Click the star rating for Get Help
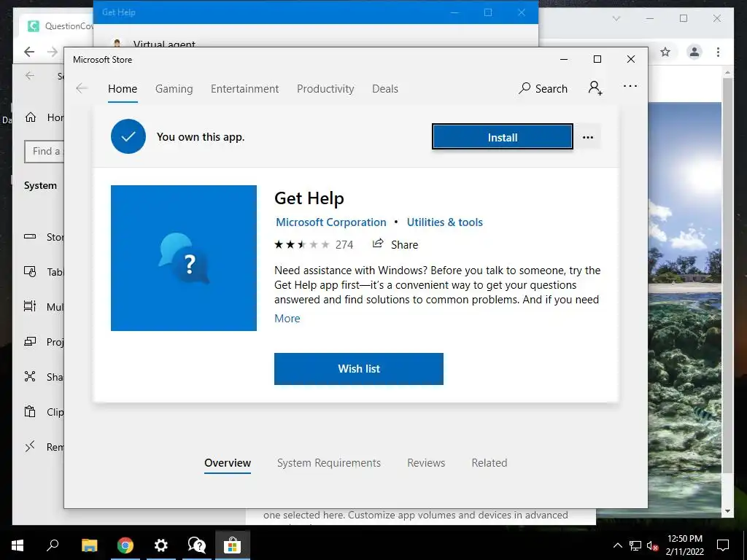The height and width of the screenshot is (560, 747). pos(301,245)
